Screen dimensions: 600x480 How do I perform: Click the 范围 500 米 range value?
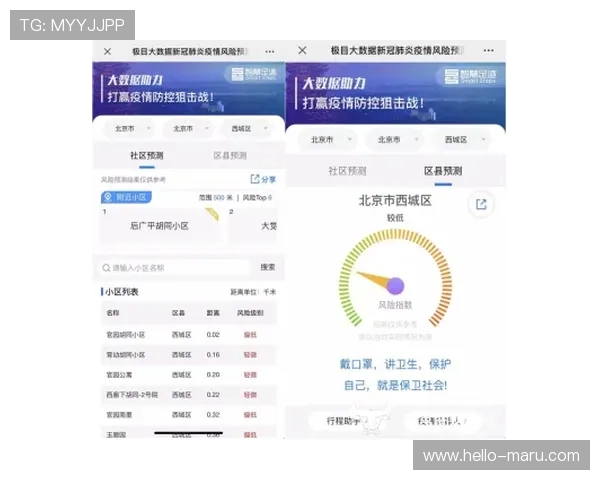click(215, 198)
